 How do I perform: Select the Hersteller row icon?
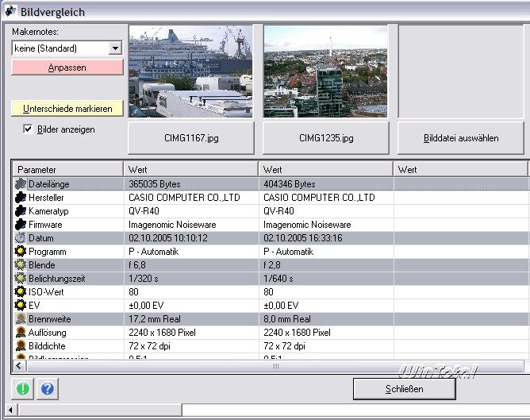pyautogui.click(x=21, y=198)
